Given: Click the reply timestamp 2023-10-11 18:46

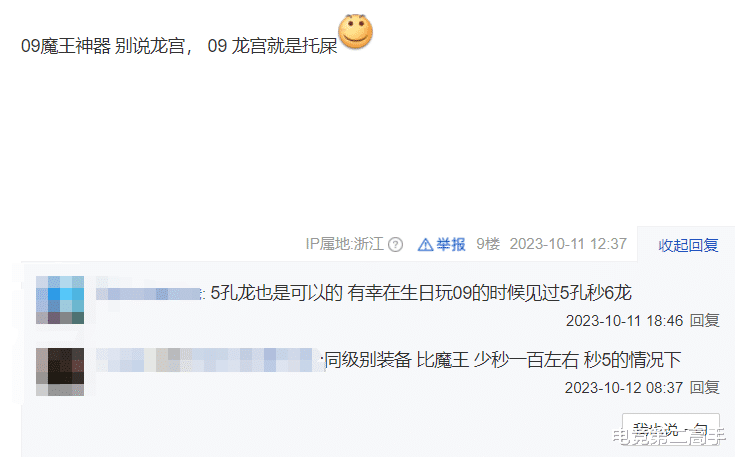Looking at the screenshot, I should point(624,321).
